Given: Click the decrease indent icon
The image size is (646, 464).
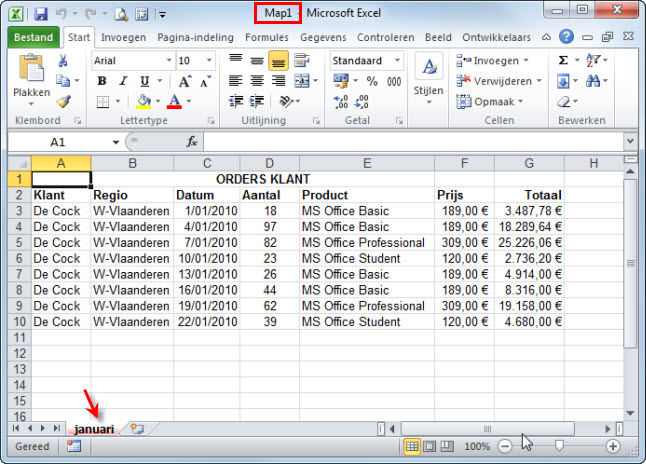Looking at the screenshot, I should [x=236, y=101].
